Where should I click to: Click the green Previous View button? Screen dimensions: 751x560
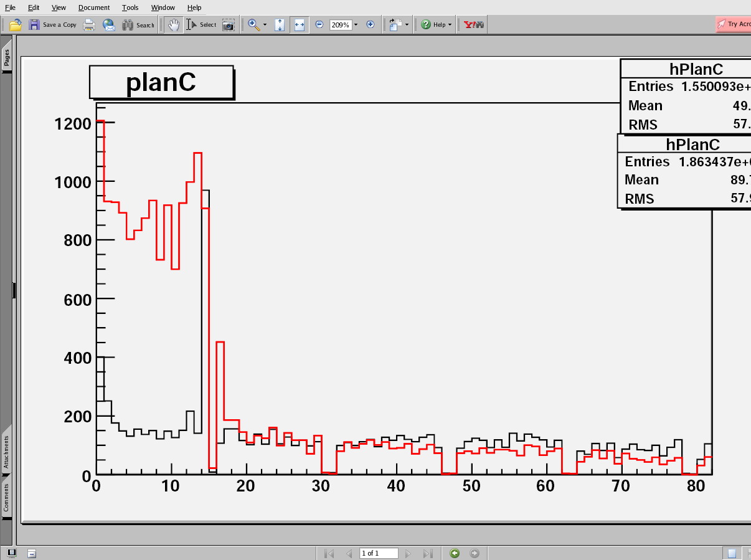(x=455, y=553)
